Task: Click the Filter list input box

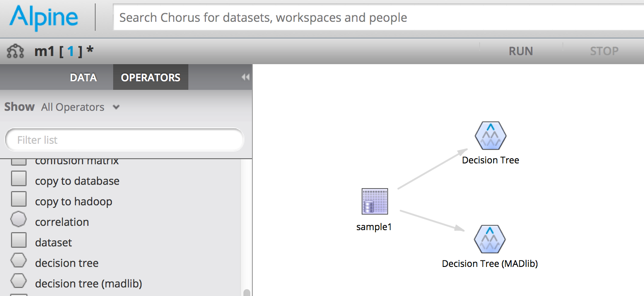Action: click(124, 140)
